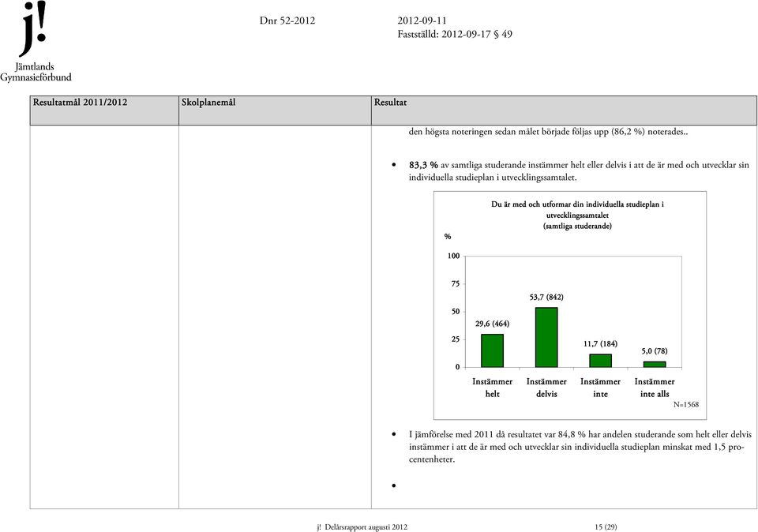Click the data label '29,6 (464)'
Image resolution: width=758 pixels, height=532 pixels.
492,324
